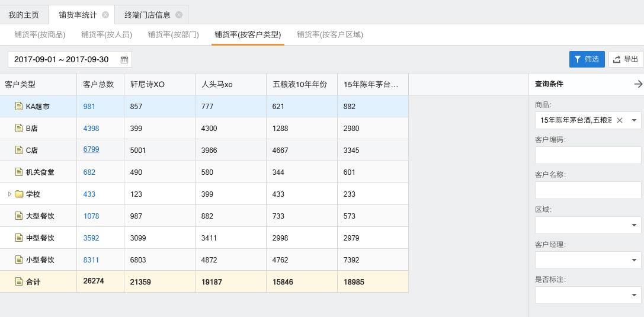Click the 筛选 filter button
This screenshot has width=644, height=317.
[x=587, y=59]
